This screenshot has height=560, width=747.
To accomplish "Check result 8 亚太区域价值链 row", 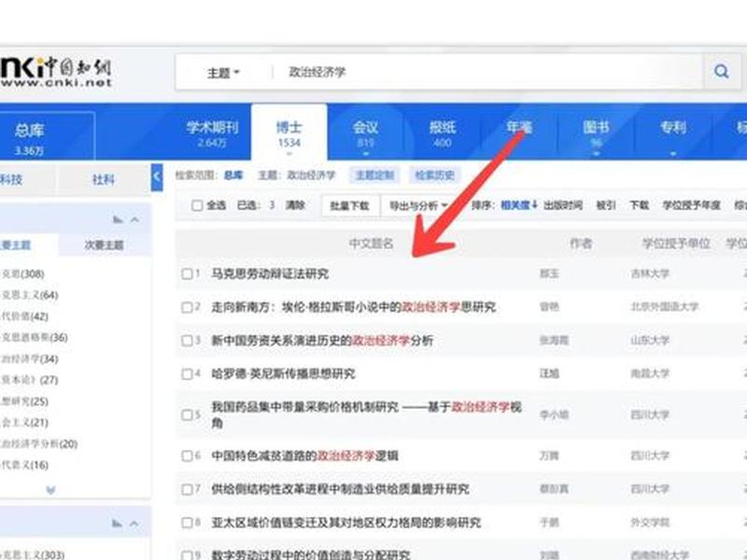I will [187, 523].
